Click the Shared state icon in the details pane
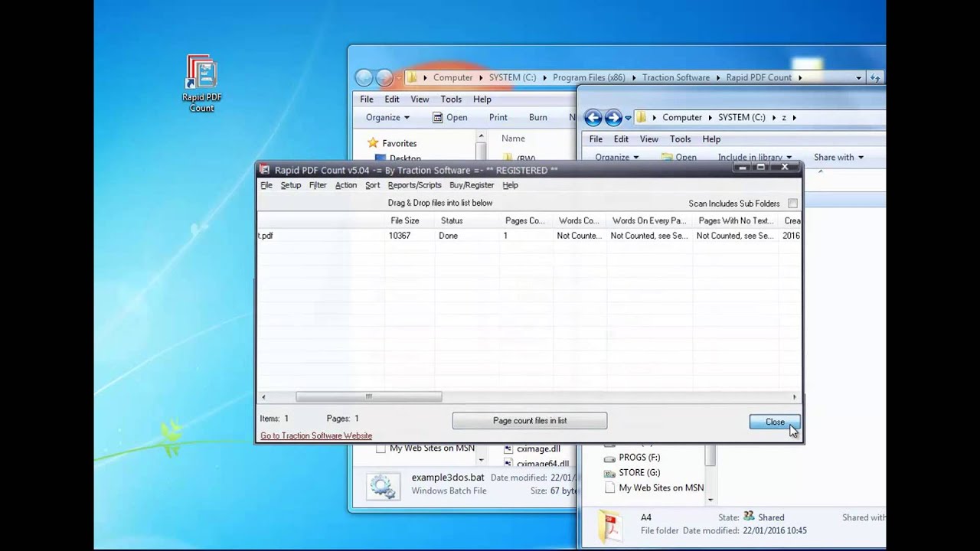Image resolution: width=980 pixels, height=551 pixels. point(749,517)
